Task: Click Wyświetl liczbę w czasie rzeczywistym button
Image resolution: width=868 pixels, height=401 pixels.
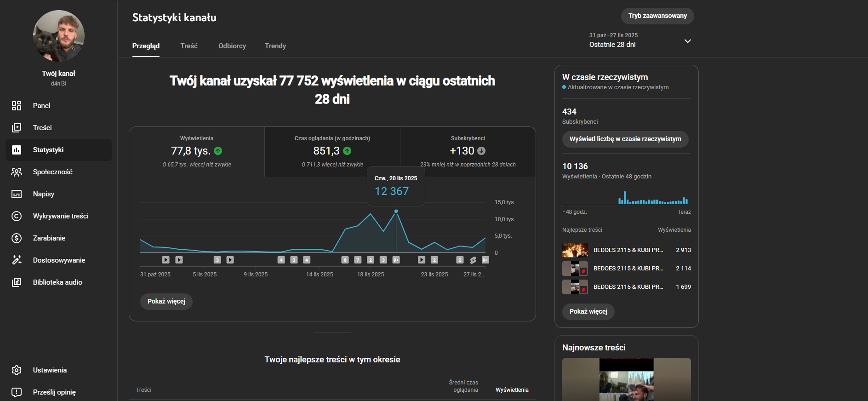Action: (625, 139)
